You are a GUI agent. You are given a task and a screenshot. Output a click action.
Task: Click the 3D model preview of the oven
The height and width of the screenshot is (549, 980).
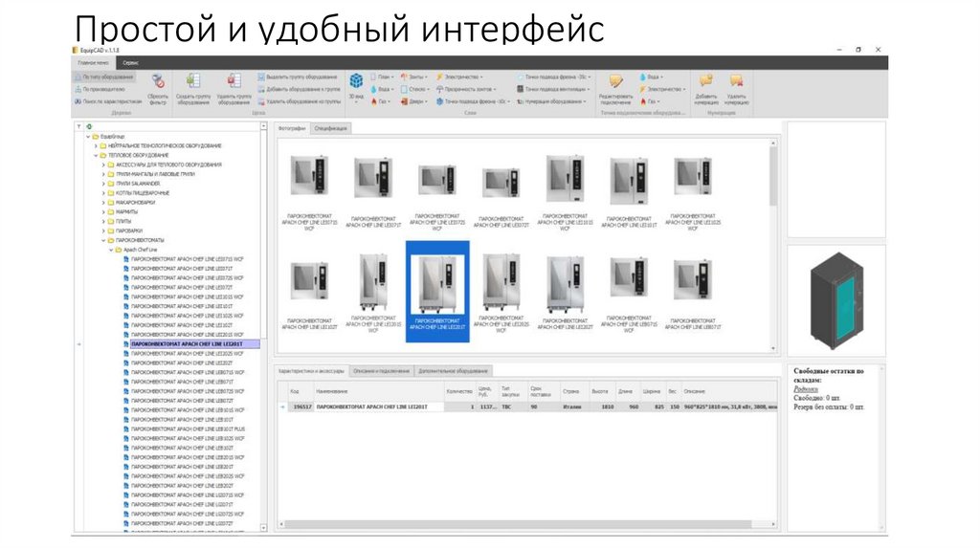[836, 300]
